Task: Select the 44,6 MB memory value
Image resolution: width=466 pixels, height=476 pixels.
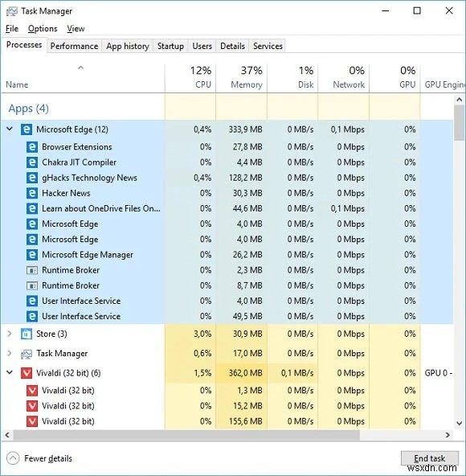Action: 247,208
